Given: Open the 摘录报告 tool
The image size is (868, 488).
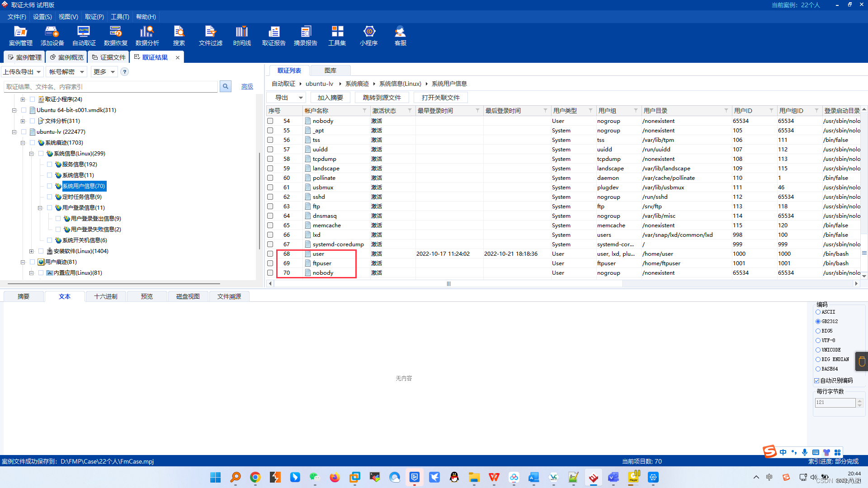Looking at the screenshot, I should coord(306,36).
